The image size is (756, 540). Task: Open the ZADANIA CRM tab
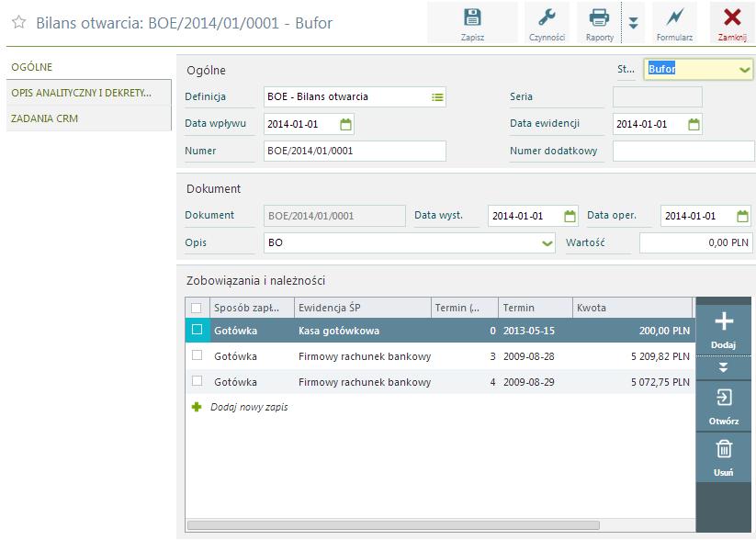[89, 118]
